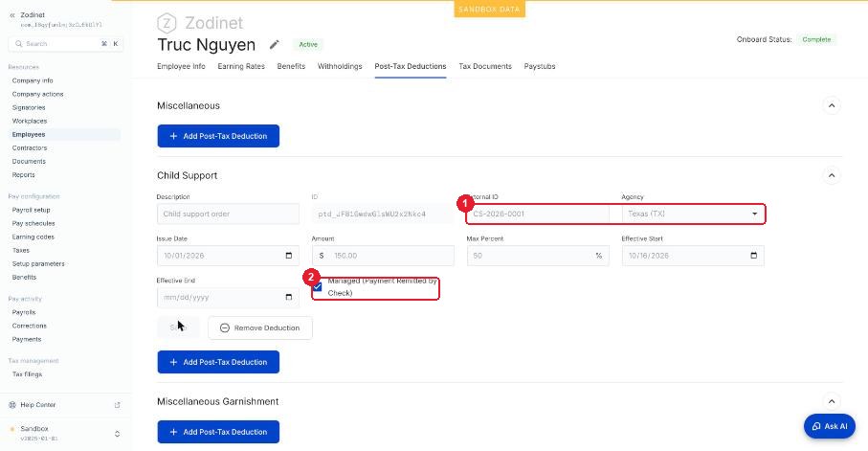The width and height of the screenshot is (868, 451).
Task: Add Post-Tax Deduction under Miscellaneous
Action: (x=218, y=136)
